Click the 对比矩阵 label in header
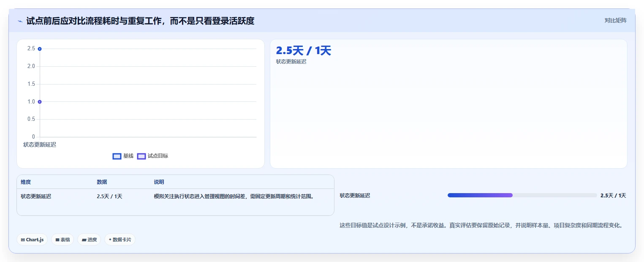The image size is (644, 262). tap(615, 20)
